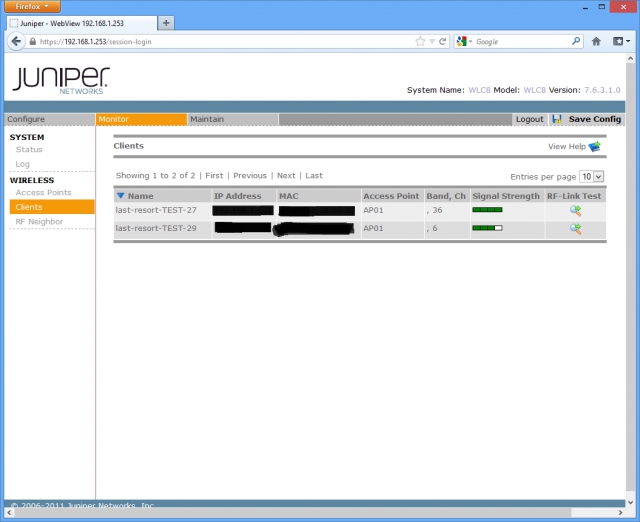Click the search magnifier in Google box

(x=576, y=41)
